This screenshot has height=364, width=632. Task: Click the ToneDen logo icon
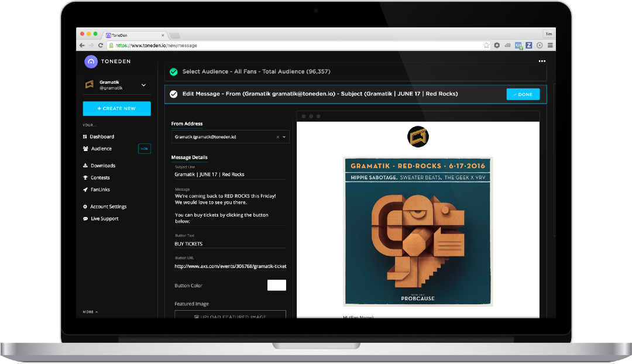(x=91, y=61)
